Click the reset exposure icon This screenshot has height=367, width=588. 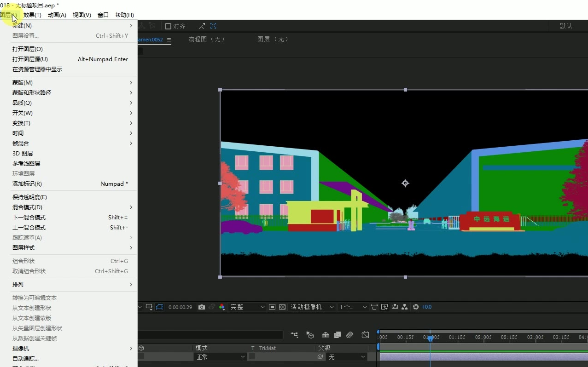[x=416, y=307]
